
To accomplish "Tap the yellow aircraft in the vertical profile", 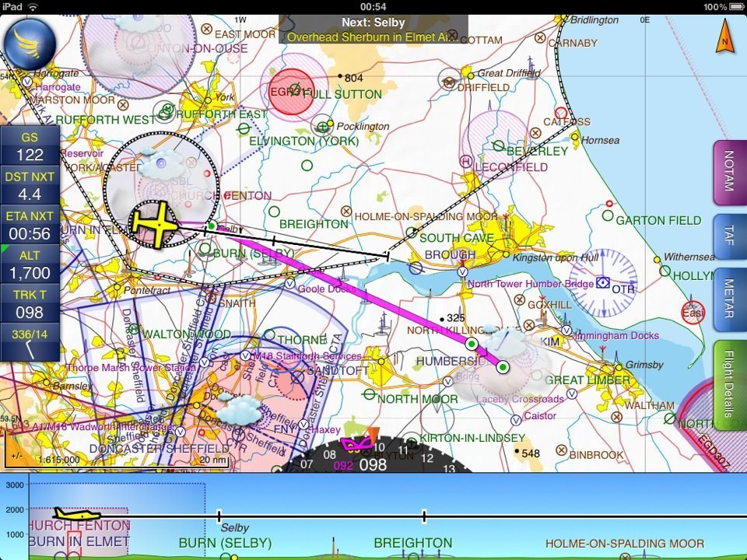I will point(77,515).
